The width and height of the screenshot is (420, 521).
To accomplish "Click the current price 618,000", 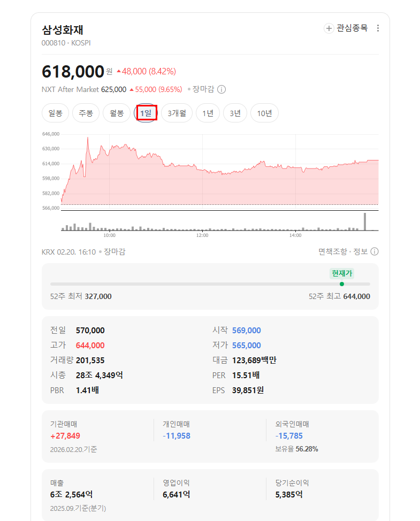I will [73, 72].
